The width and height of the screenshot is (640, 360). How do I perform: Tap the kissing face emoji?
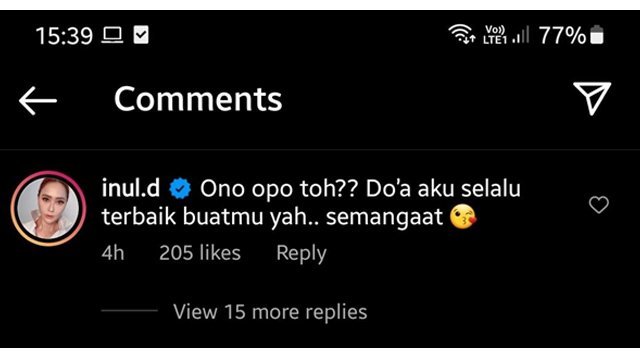pyautogui.click(x=463, y=217)
